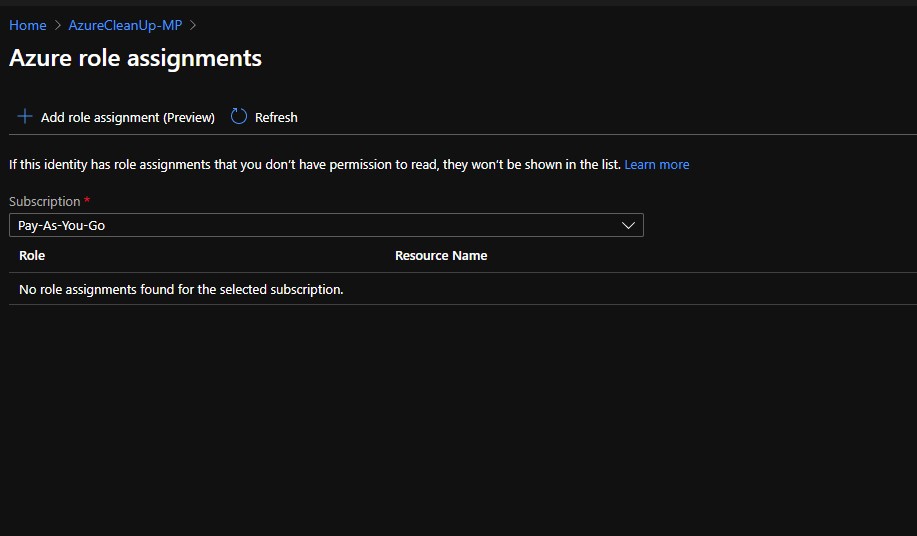The image size is (917, 536).
Task: Click the plus icon for adding role assignment
Action: pos(25,116)
